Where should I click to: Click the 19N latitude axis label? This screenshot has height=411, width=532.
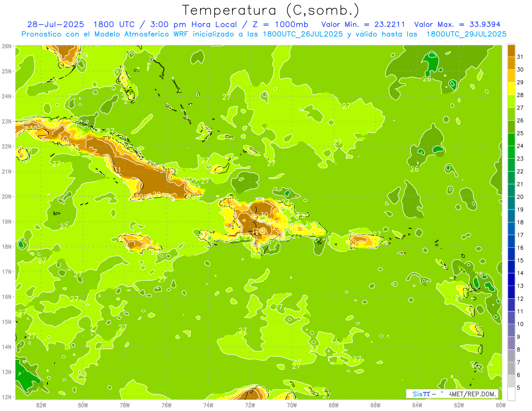click(7, 221)
